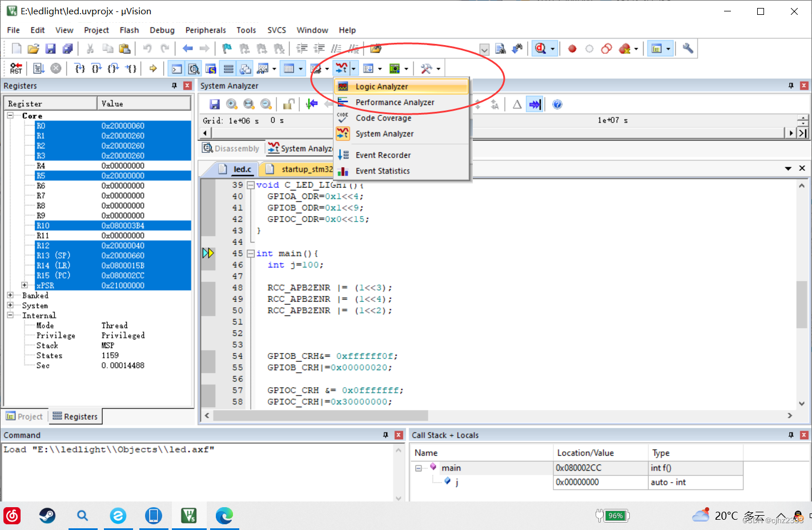Paste from clipboard toolbar icon

(124, 49)
